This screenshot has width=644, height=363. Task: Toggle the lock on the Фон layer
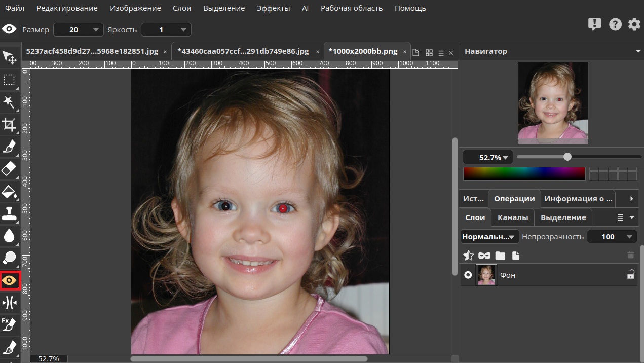[630, 275]
